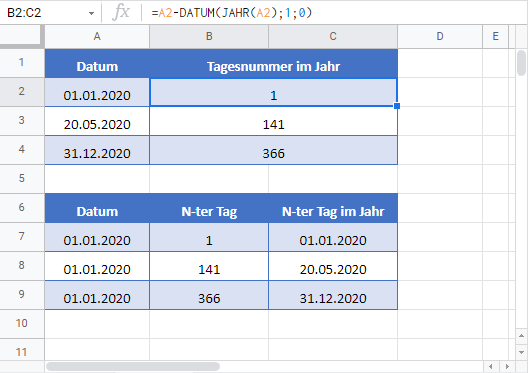Select row 2 header

(x=22, y=92)
